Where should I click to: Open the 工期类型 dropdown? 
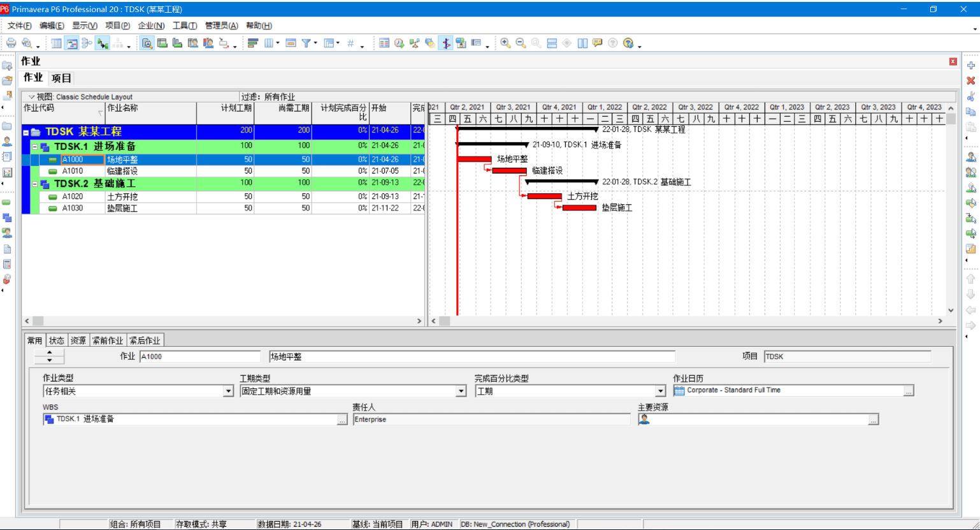[461, 391]
